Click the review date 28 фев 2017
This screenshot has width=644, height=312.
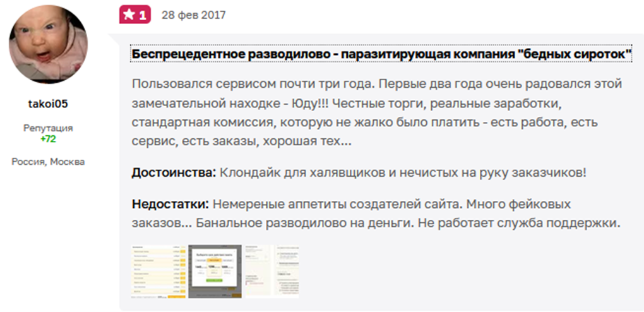point(193,15)
